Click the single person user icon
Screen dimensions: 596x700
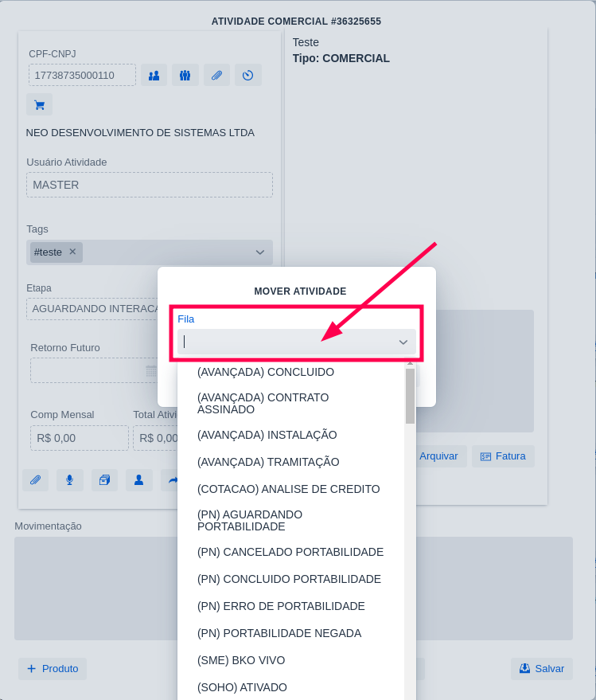point(138,479)
